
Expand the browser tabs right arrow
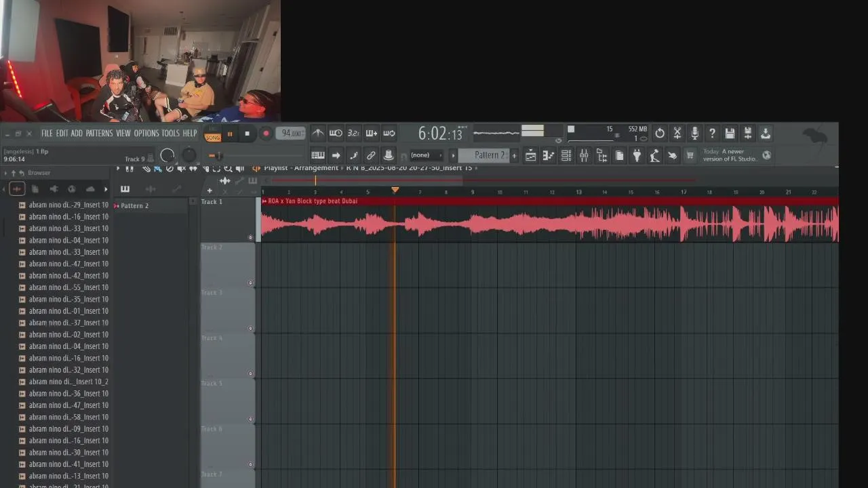click(106, 189)
